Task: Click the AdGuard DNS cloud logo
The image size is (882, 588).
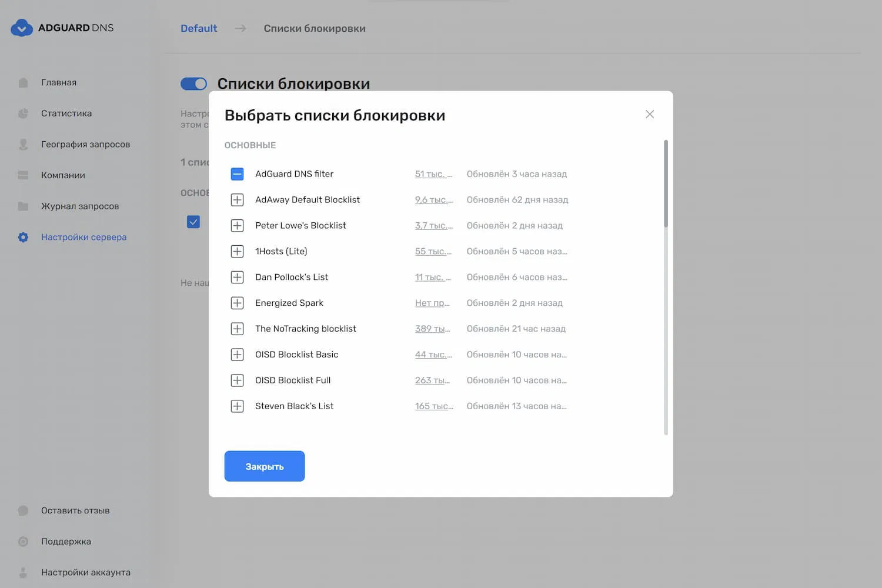Action: (22, 28)
